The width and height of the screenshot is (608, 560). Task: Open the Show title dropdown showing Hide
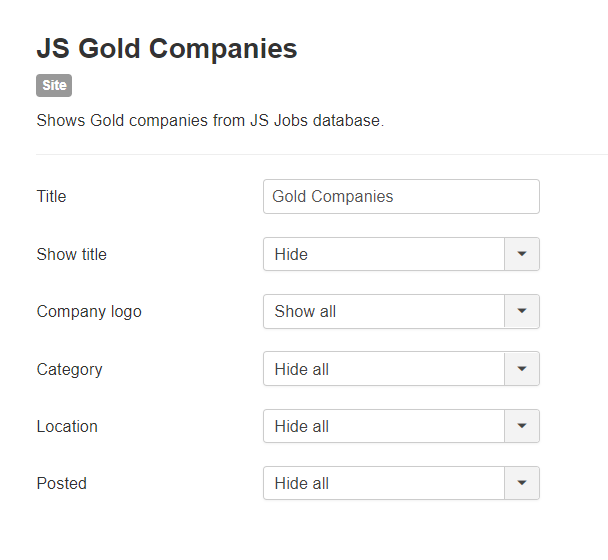pyautogui.click(x=384, y=254)
